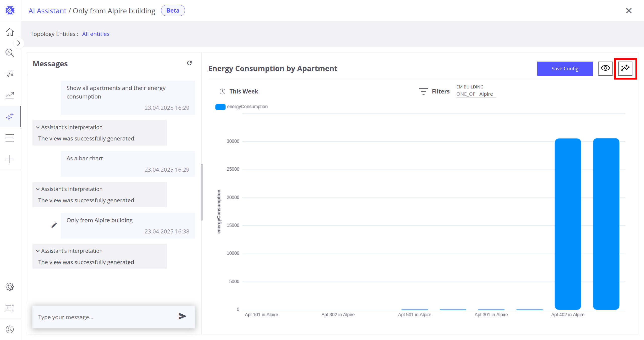
Task: Click the Save Config button
Action: click(565, 69)
